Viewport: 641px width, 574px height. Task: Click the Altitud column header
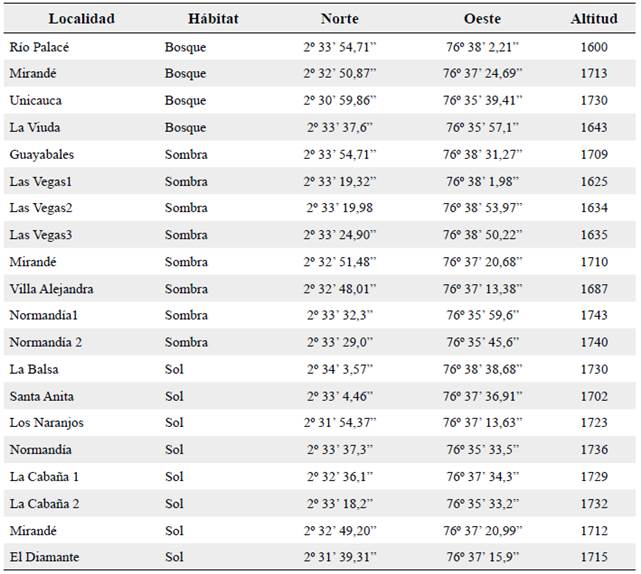tap(594, 19)
